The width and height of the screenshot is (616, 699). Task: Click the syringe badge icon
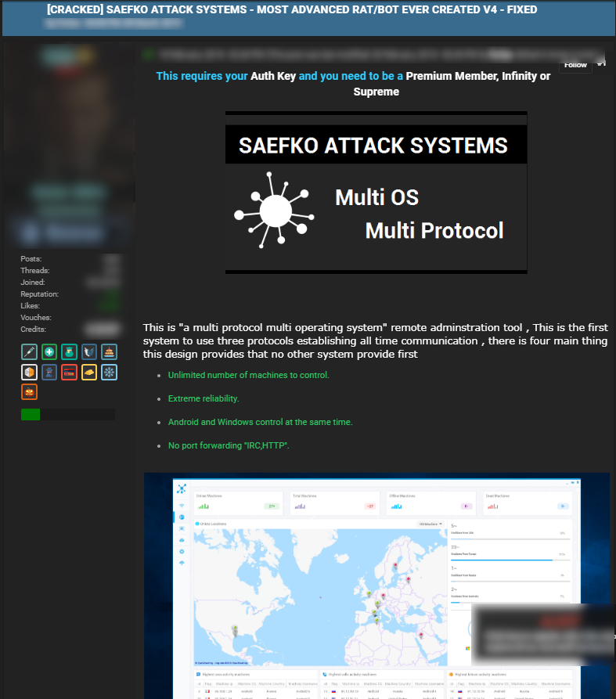point(29,352)
